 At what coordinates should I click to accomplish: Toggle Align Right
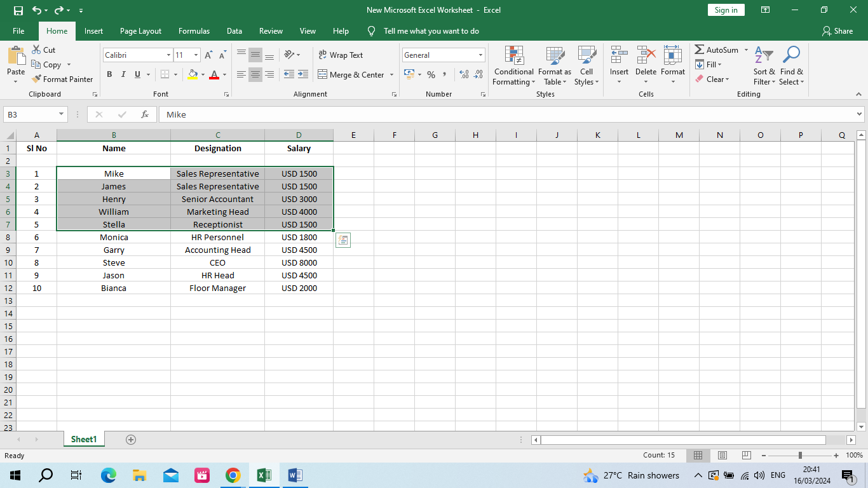[x=269, y=74]
